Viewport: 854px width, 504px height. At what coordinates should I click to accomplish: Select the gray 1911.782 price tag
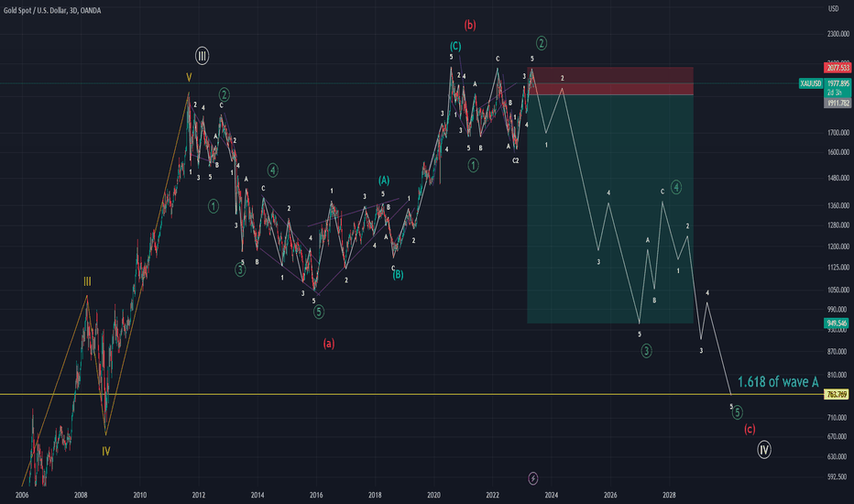838,103
